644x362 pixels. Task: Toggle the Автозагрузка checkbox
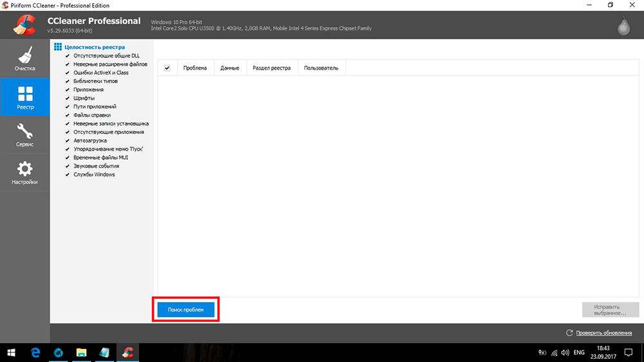click(67, 140)
